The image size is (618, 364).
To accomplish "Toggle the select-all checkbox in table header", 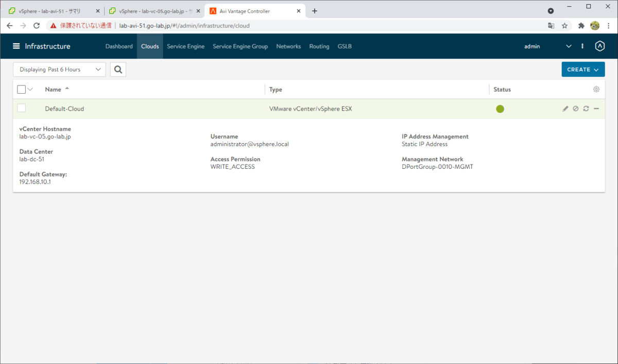I will point(21,89).
